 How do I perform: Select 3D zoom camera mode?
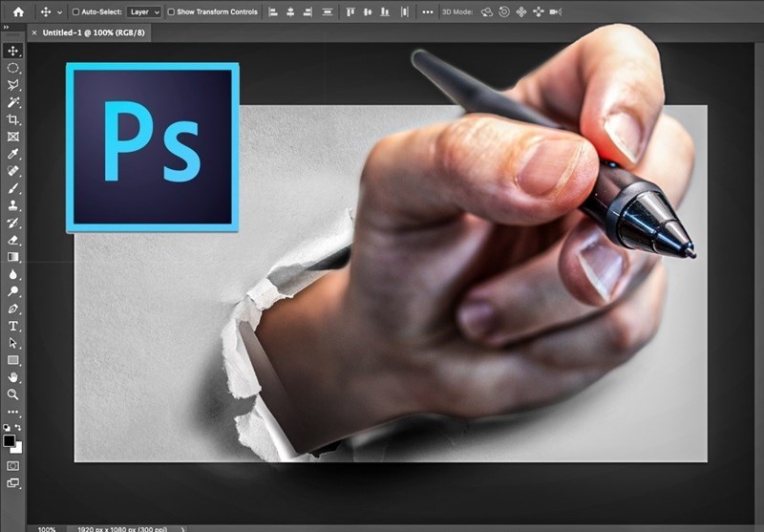pos(556,12)
